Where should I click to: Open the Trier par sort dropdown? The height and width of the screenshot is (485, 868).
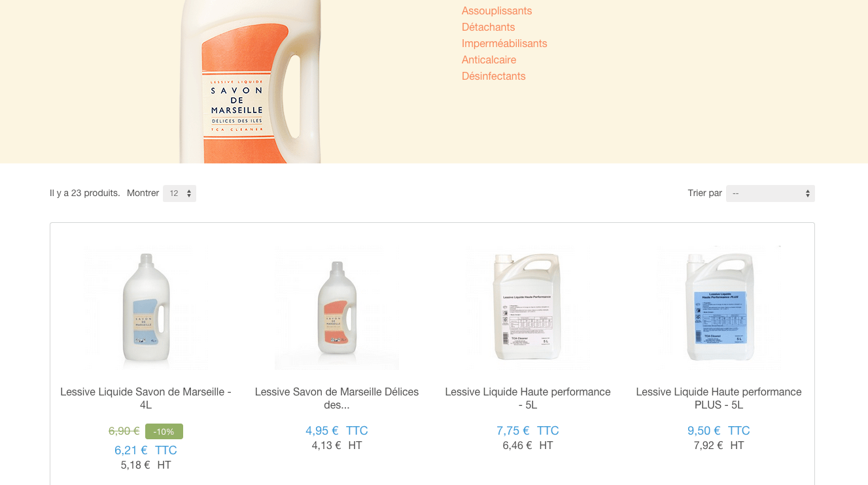click(x=770, y=193)
